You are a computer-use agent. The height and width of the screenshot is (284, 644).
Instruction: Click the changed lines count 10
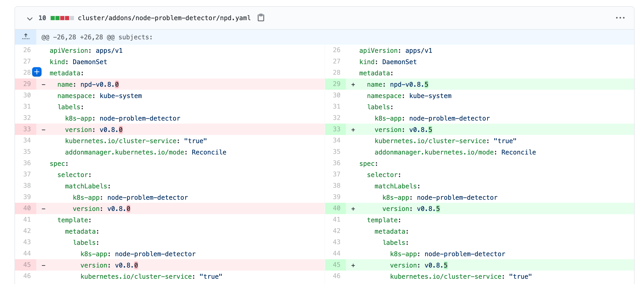42,18
